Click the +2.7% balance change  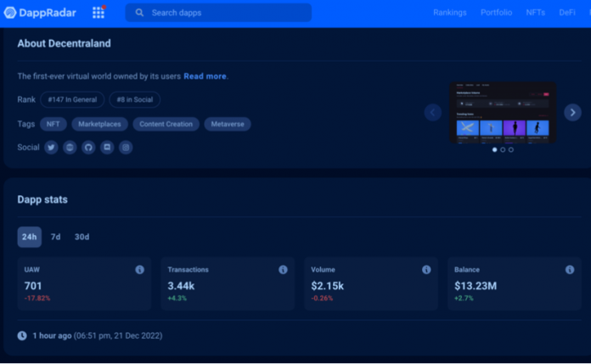tap(464, 298)
